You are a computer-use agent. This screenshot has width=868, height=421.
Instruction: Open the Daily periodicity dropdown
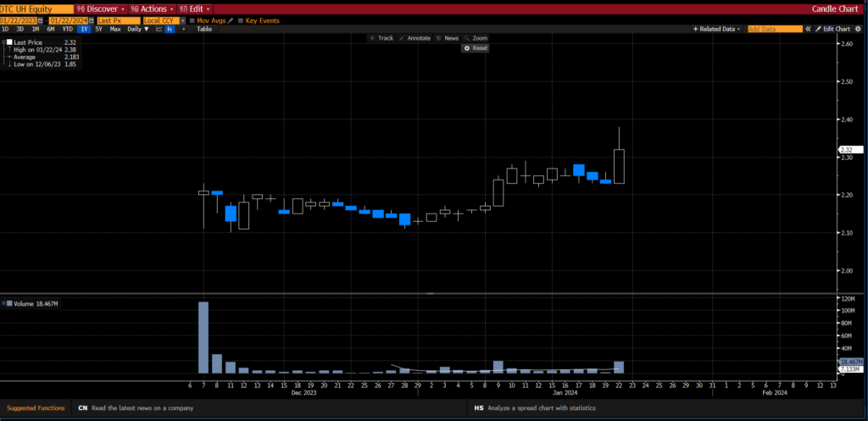click(x=138, y=29)
